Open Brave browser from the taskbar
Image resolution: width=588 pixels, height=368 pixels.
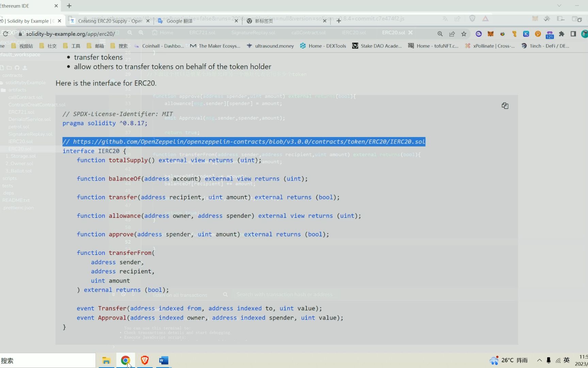[x=145, y=361]
